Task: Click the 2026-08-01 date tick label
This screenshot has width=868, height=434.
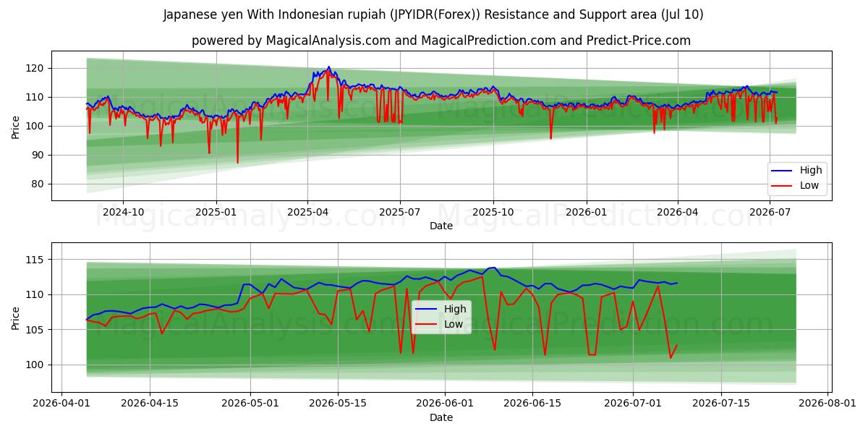Action: [x=828, y=404]
